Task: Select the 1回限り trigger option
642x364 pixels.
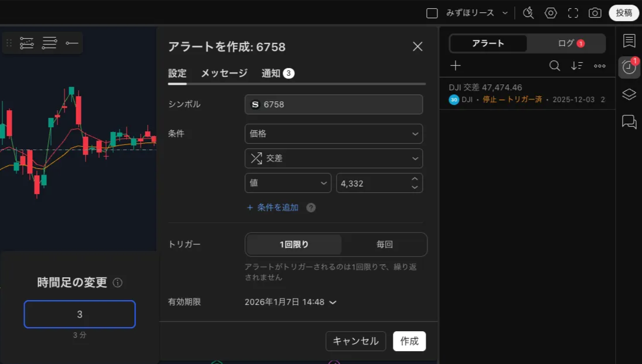Action: pyautogui.click(x=294, y=244)
